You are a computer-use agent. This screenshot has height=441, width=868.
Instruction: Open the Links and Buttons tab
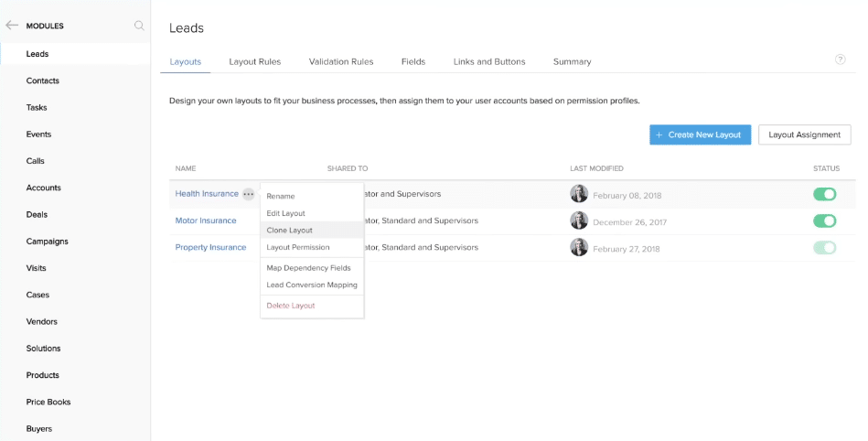(489, 61)
